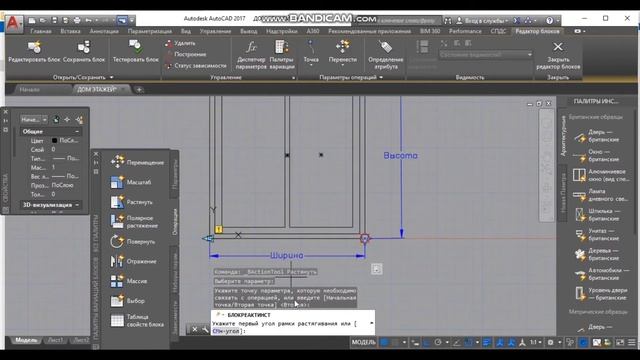
Task: Select Полярное растяжение action
Action: [134, 222]
